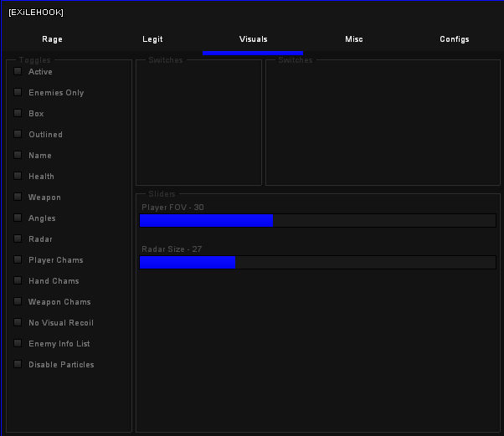504x436 pixels.
Task: Check the Weapon Chams option
Action: [18, 301]
